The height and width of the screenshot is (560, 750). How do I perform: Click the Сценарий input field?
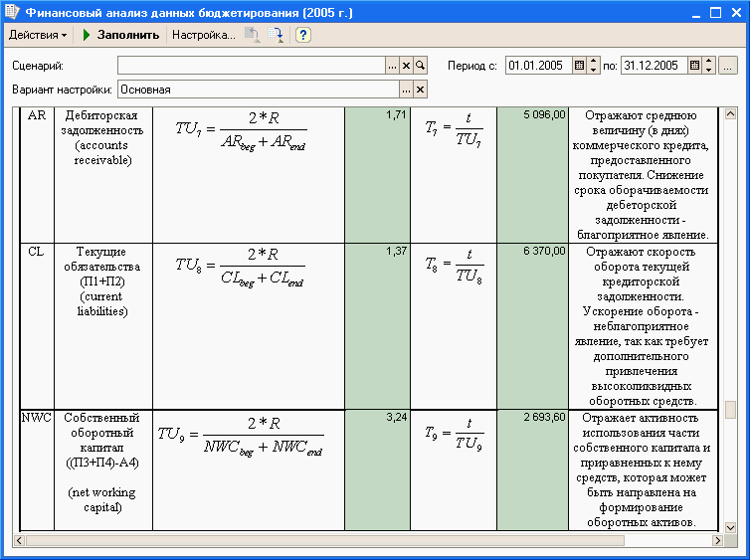coord(252,66)
